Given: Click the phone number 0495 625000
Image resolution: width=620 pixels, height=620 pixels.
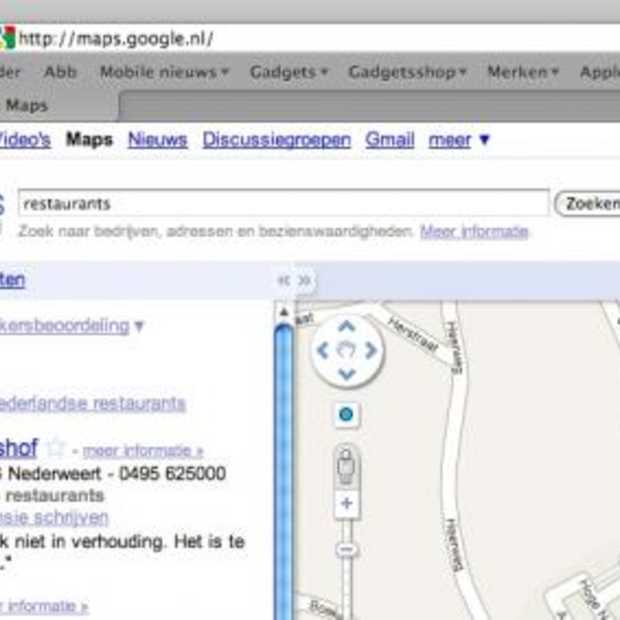Looking at the screenshot, I should coord(172,473).
